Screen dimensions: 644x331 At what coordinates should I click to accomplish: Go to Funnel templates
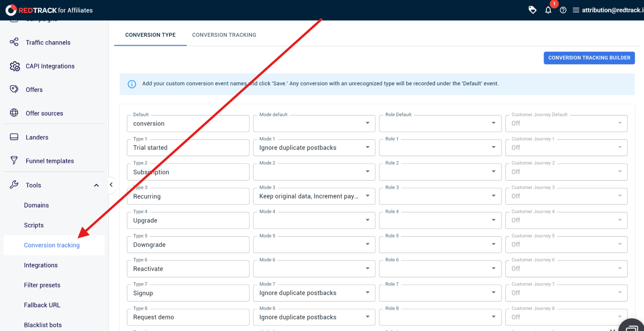pyautogui.click(x=50, y=161)
